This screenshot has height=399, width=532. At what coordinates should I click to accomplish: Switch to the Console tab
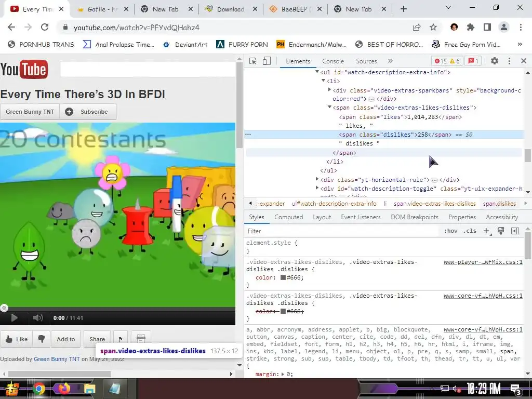tap(333, 61)
